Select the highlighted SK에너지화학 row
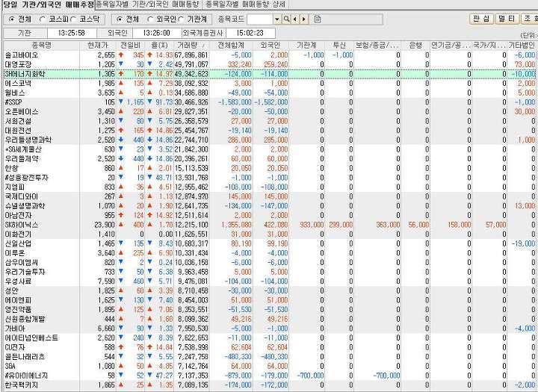The image size is (538, 392). (270, 74)
